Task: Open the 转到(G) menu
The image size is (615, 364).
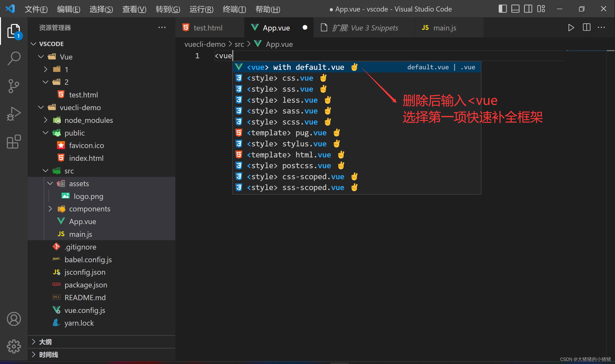Action: (x=168, y=9)
